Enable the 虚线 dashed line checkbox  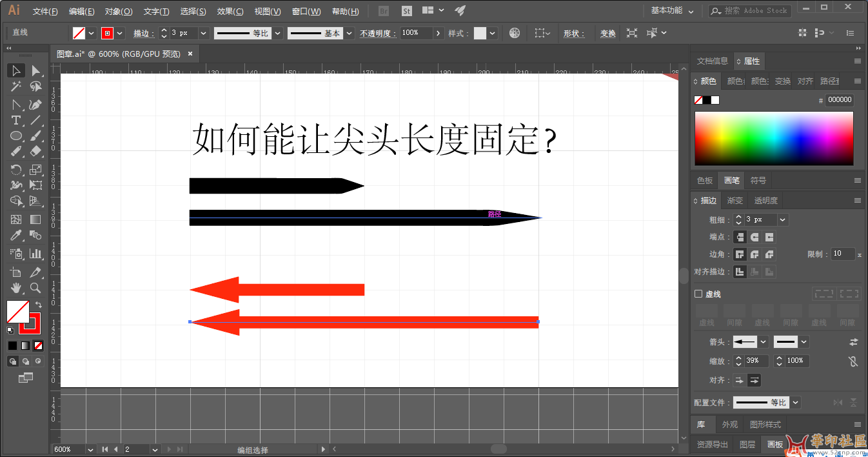698,294
